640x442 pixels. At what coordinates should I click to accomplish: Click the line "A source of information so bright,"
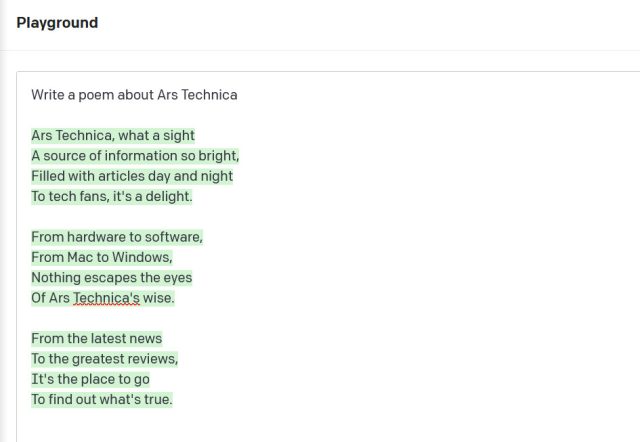(135, 156)
